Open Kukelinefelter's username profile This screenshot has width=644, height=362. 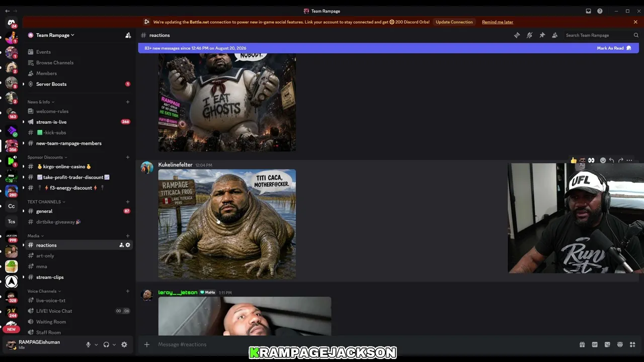175,165
